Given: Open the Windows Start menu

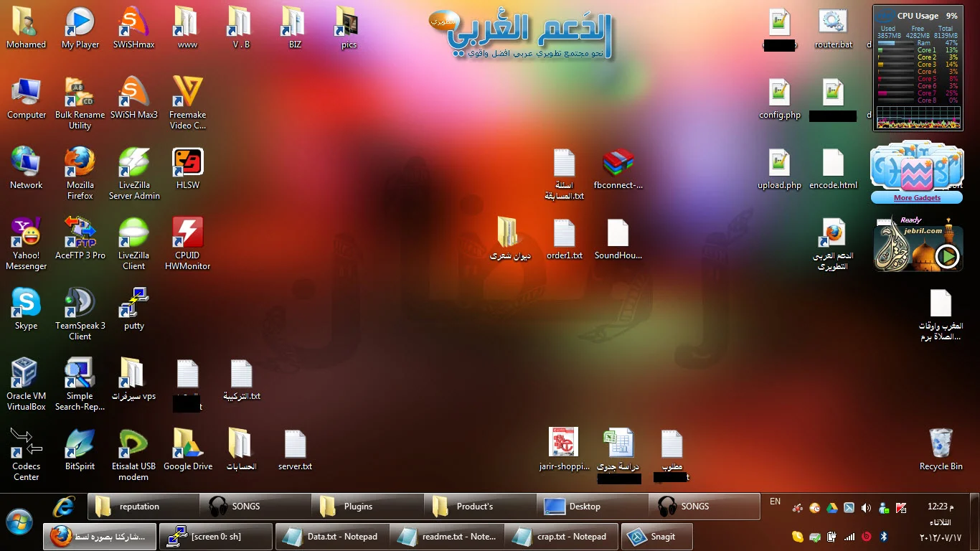Looking at the screenshot, I should (x=19, y=522).
